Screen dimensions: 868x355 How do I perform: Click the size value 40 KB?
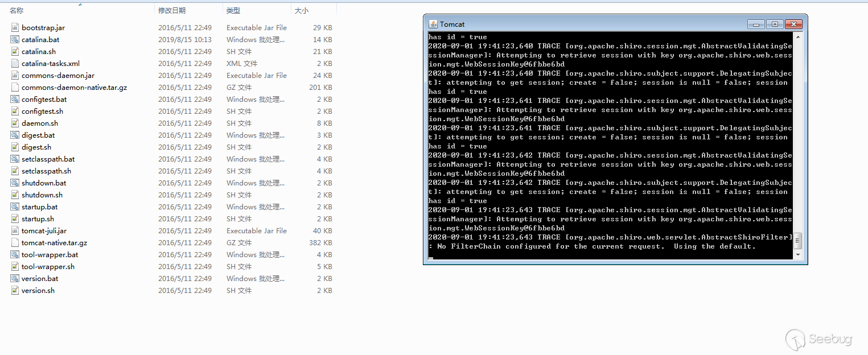tap(322, 230)
